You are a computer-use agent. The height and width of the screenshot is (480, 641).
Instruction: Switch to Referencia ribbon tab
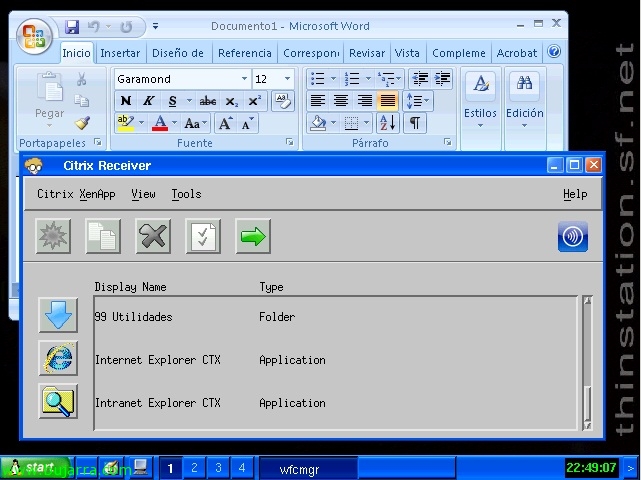244,53
